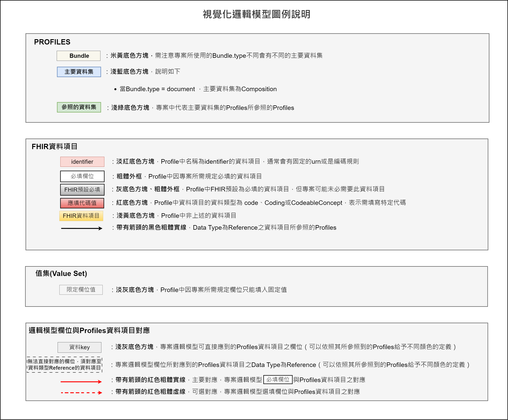
Task: Click the gray FHIR預設必填 box
Action: coord(82,190)
